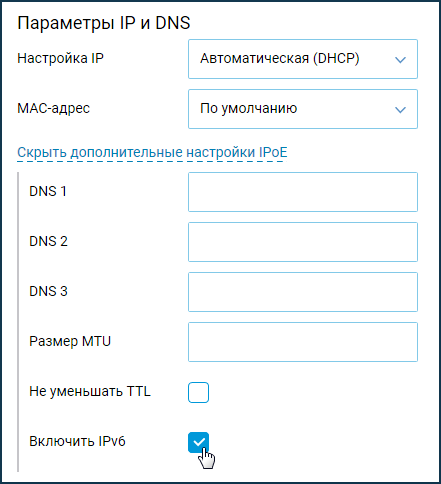
Task: Focus the DNS 3 input field
Action: coord(303,292)
